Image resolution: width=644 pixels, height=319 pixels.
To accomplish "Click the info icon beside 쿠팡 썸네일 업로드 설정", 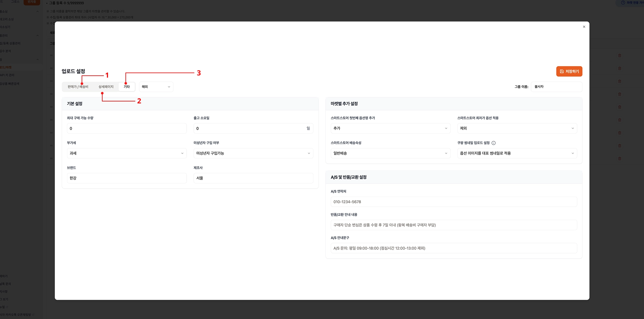I will 493,143.
